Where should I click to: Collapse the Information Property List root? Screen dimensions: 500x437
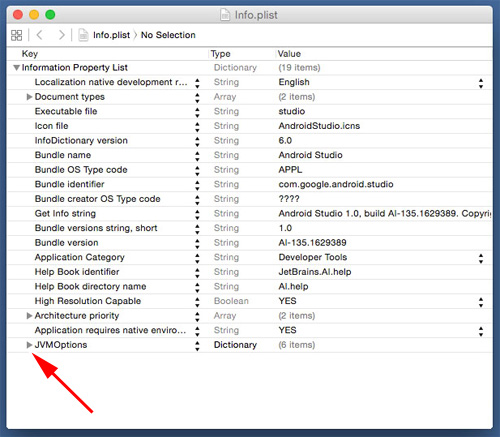pyautogui.click(x=16, y=68)
